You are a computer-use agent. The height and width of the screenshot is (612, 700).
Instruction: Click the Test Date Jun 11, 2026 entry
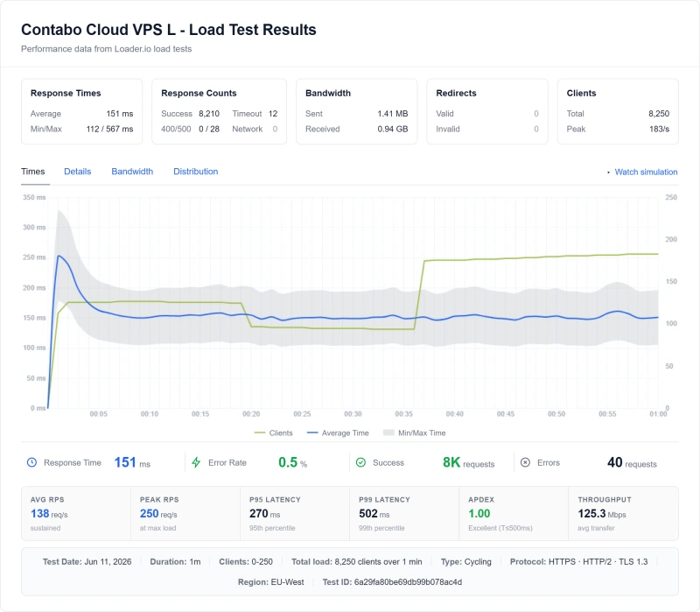point(87,562)
